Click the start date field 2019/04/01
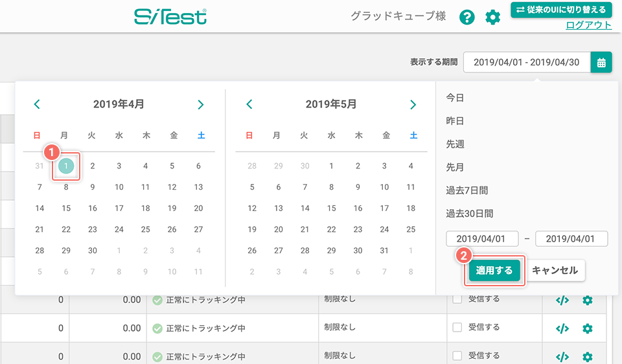 pos(482,239)
